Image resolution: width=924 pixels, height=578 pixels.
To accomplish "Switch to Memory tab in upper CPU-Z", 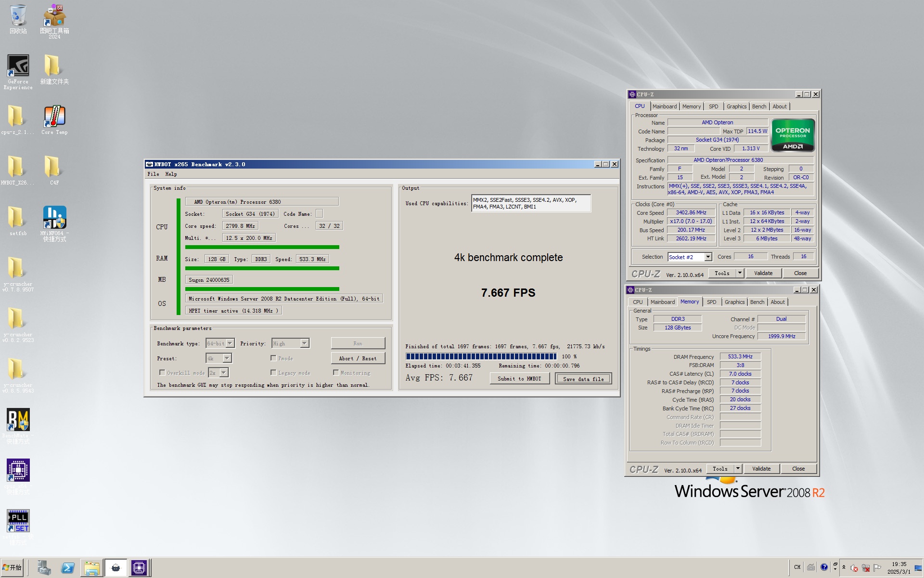I will point(692,106).
